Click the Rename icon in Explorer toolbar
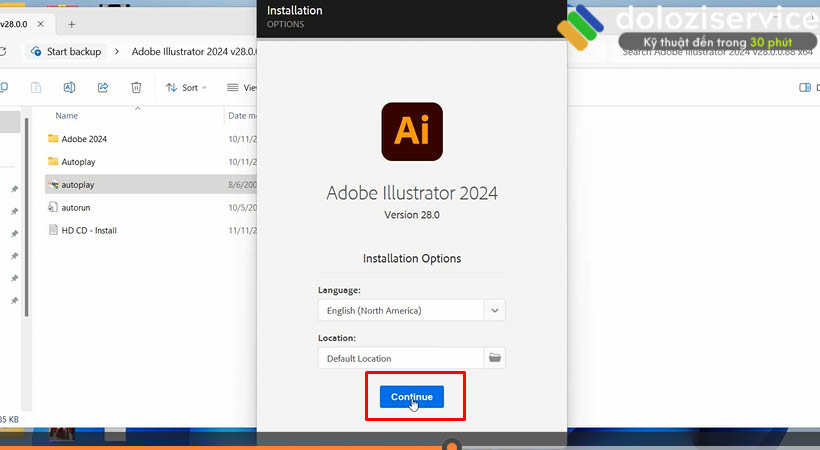The height and width of the screenshot is (450, 820). pyautogui.click(x=69, y=88)
